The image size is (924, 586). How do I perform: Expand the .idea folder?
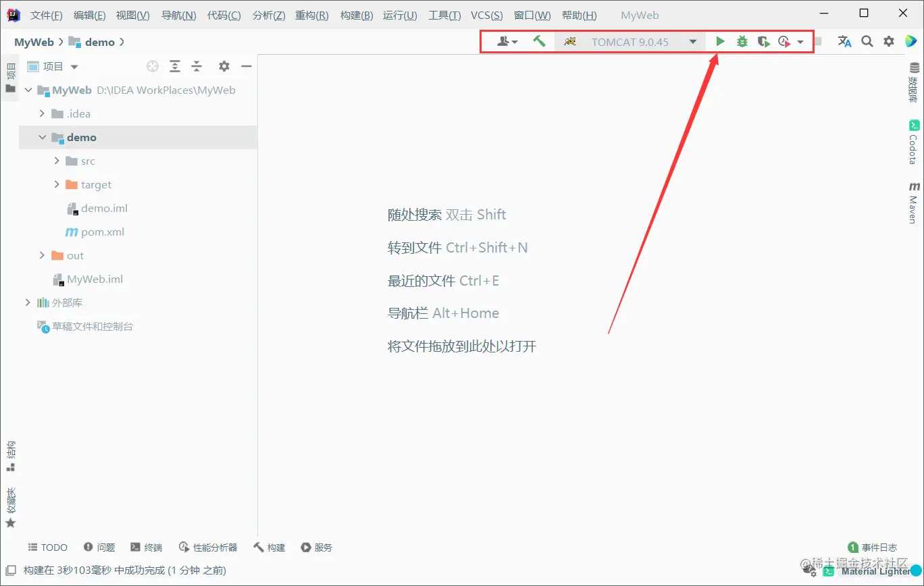pos(42,113)
